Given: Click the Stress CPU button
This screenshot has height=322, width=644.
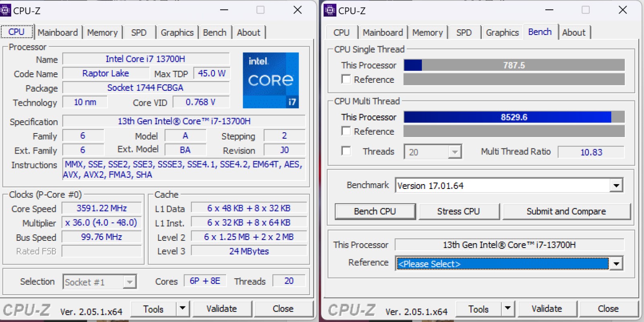Looking at the screenshot, I should 459,211.
